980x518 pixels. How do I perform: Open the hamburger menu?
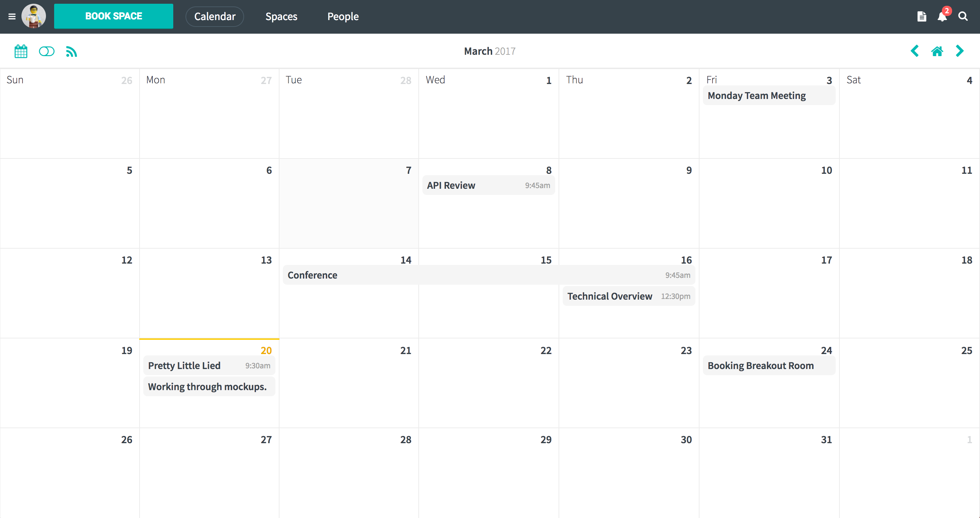(12, 16)
